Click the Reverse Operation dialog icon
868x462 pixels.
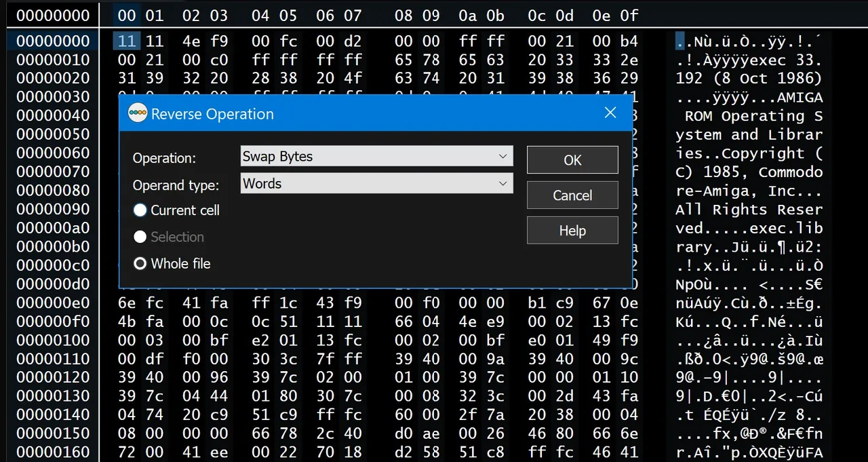click(x=137, y=113)
